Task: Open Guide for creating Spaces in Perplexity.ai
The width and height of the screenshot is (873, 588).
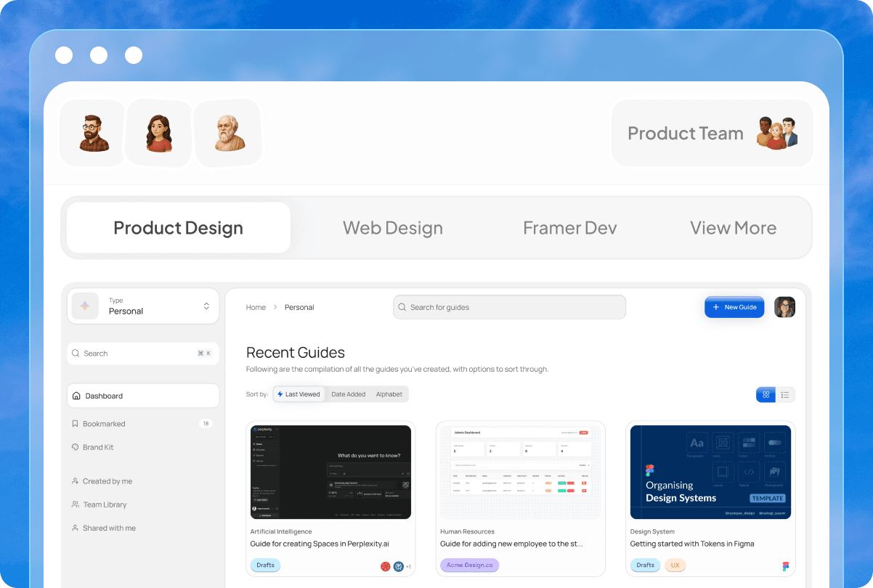Action: (x=320, y=544)
